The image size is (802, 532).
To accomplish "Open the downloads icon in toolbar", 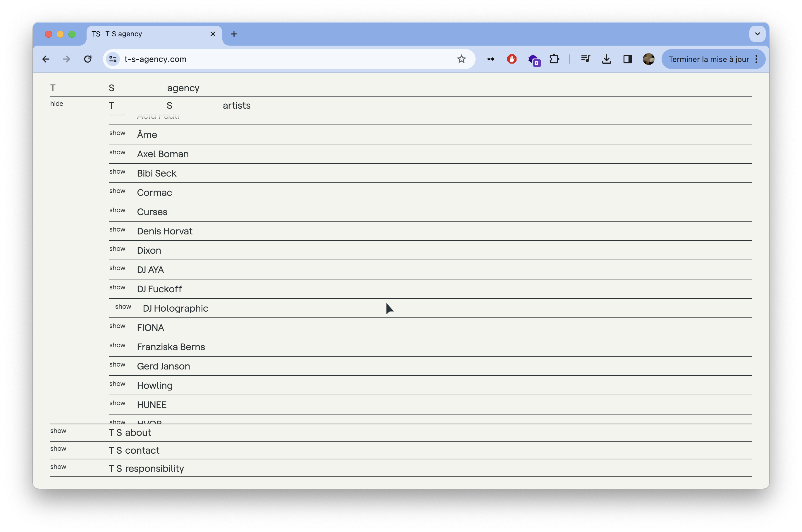I will pyautogui.click(x=606, y=59).
